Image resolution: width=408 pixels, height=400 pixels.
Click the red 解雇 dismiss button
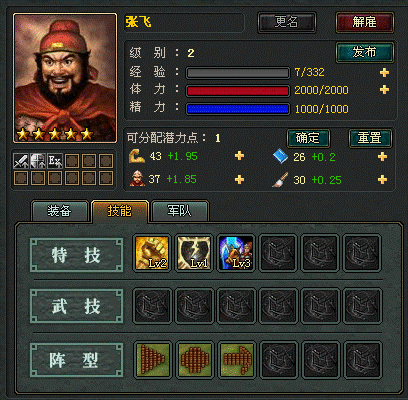[x=365, y=22]
